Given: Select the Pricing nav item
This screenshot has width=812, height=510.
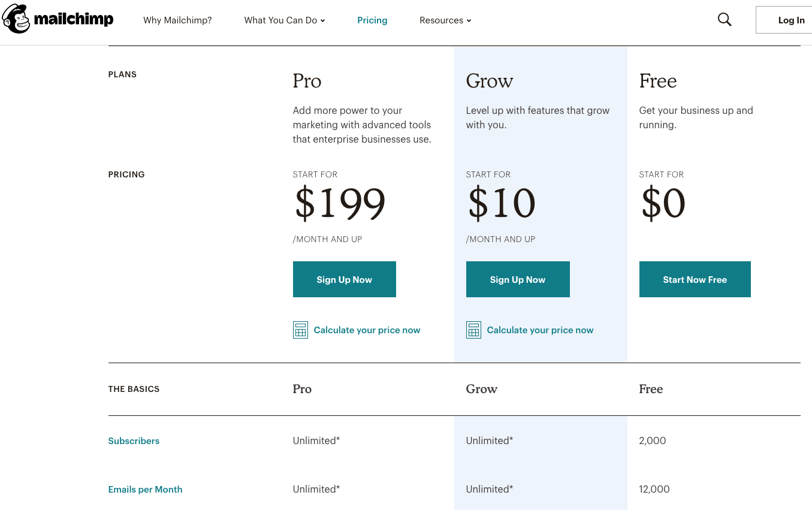Looking at the screenshot, I should tap(372, 20).
